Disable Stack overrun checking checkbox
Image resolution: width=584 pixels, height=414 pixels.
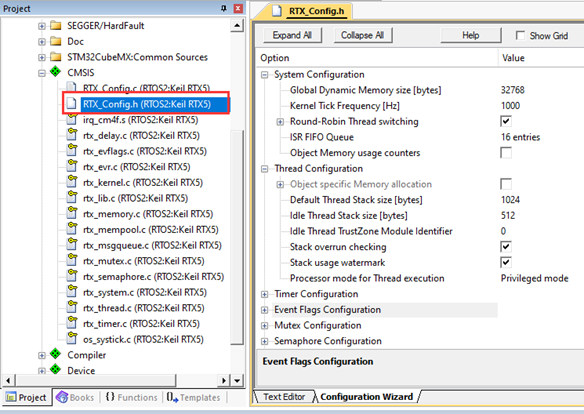506,246
